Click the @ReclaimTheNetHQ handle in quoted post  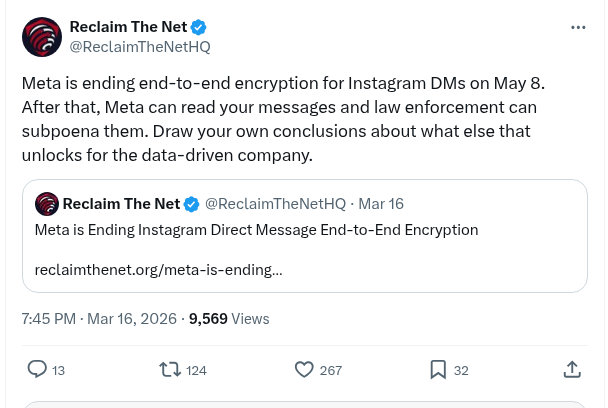pyautogui.click(x=275, y=204)
